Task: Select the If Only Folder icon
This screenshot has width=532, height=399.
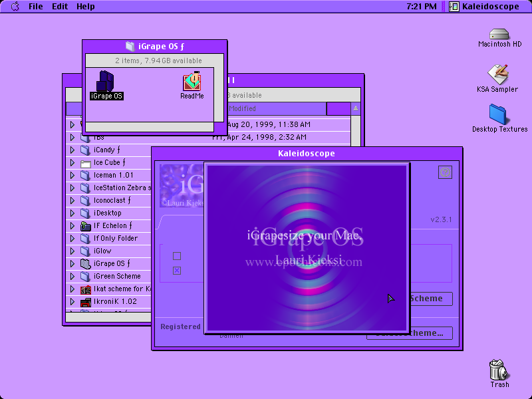Action: coord(85,238)
